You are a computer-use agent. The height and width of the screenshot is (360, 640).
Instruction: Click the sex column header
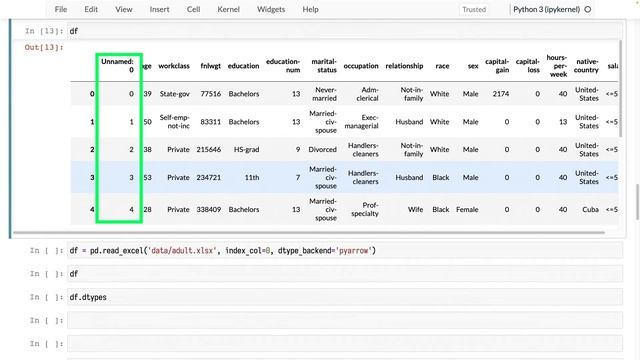pyautogui.click(x=473, y=66)
